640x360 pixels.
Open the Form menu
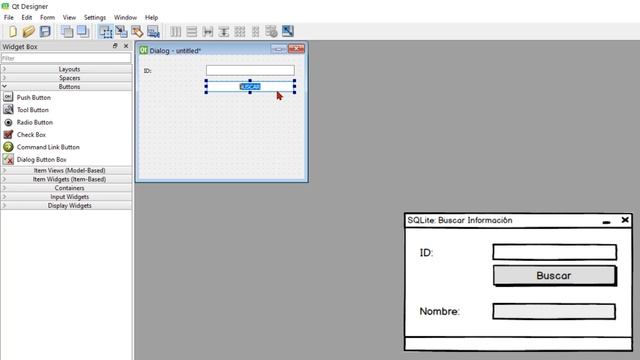(x=47, y=17)
